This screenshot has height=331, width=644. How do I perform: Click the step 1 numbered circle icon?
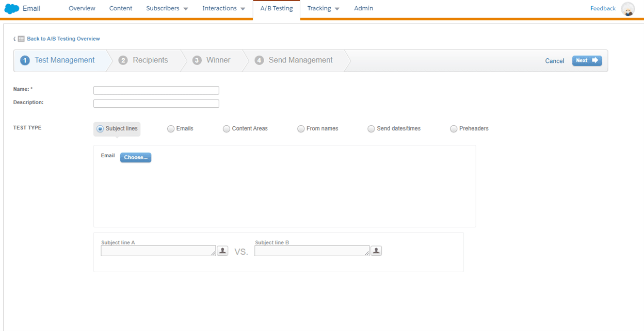point(25,60)
